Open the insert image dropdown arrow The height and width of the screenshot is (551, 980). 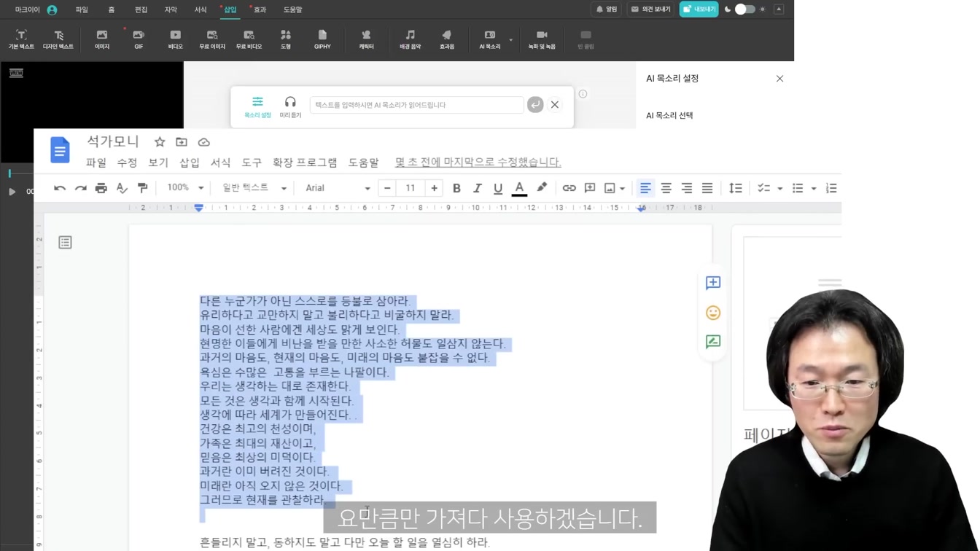(623, 189)
